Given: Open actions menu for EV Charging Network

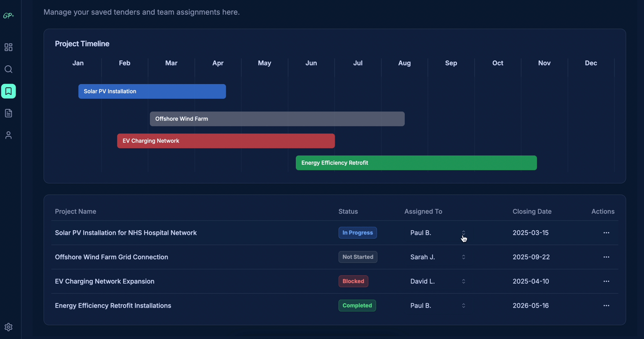Looking at the screenshot, I should (x=606, y=281).
